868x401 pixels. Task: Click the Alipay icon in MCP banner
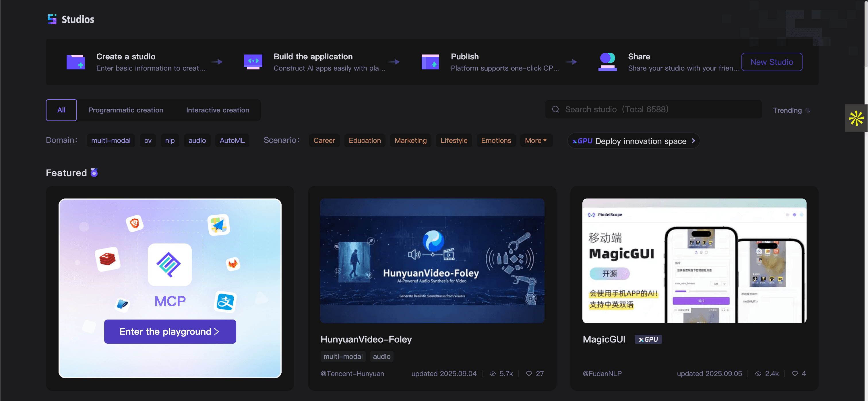click(x=225, y=302)
